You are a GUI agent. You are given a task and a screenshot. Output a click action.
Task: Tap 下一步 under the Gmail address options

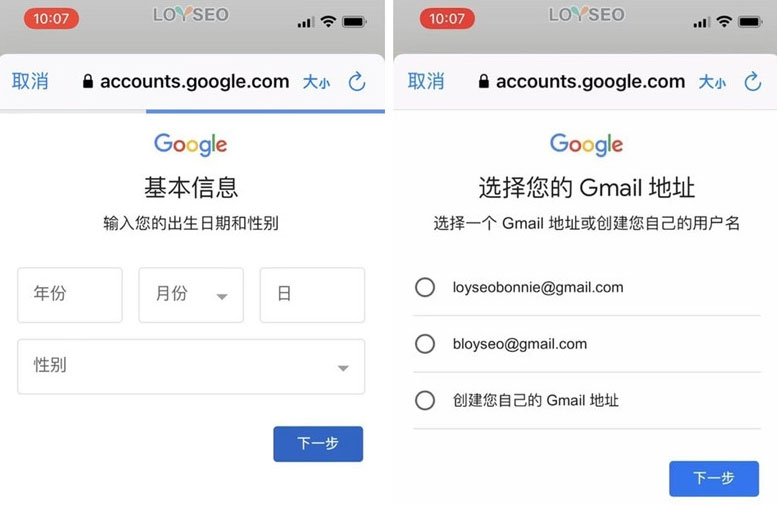(714, 478)
